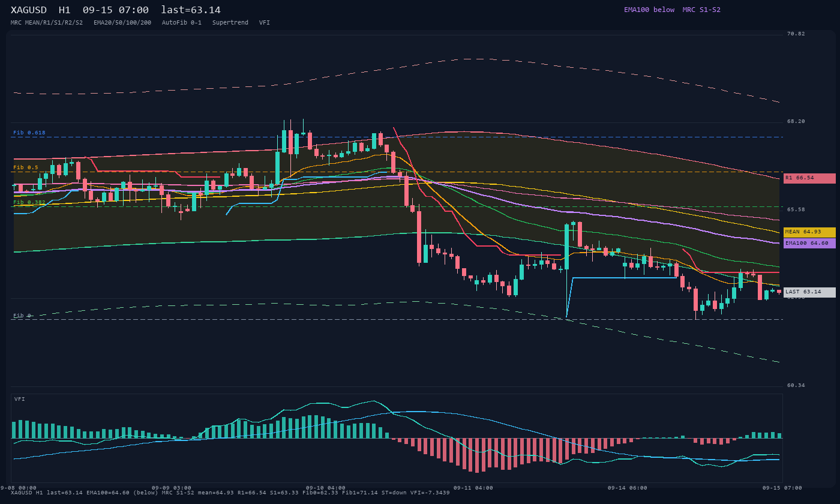
Task: Click the 'Fib 0.618' level label
Action: pyautogui.click(x=29, y=133)
